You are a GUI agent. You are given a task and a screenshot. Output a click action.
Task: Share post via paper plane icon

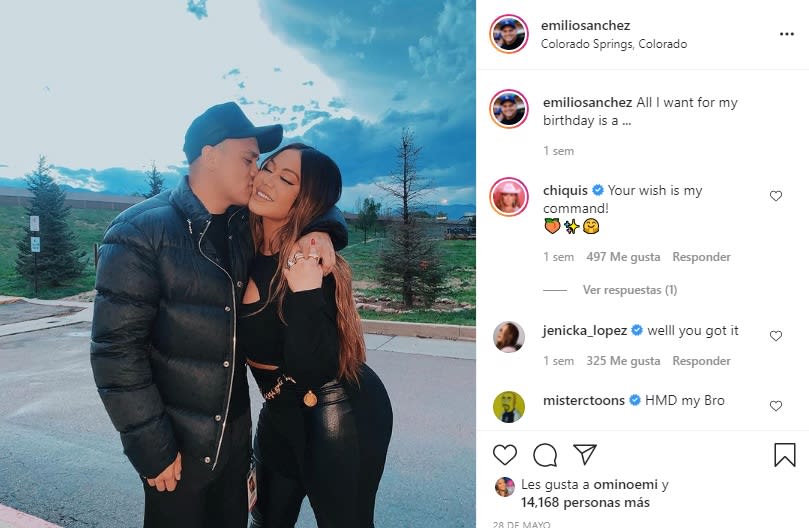coord(585,454)
